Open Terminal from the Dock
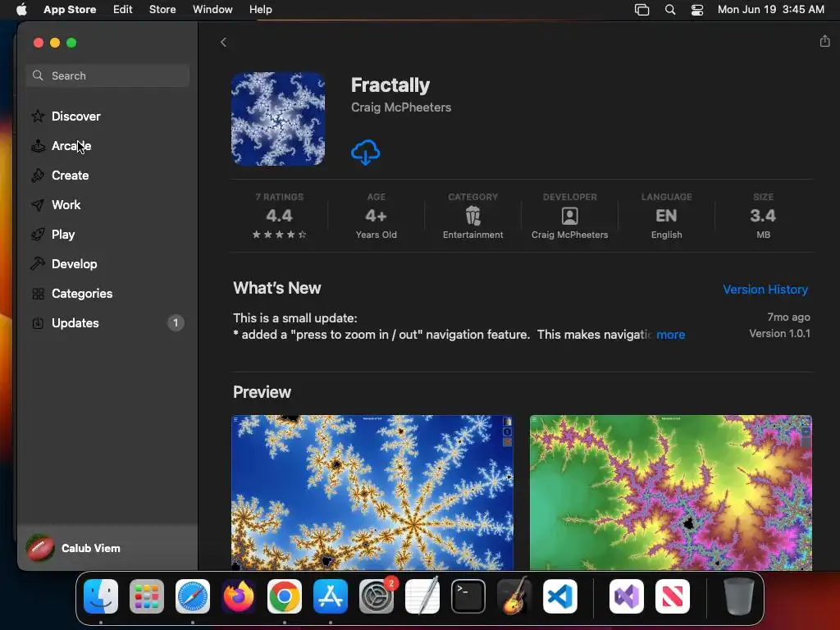Image resolution: width=840 pixels, height=630 pixels. 468,596
